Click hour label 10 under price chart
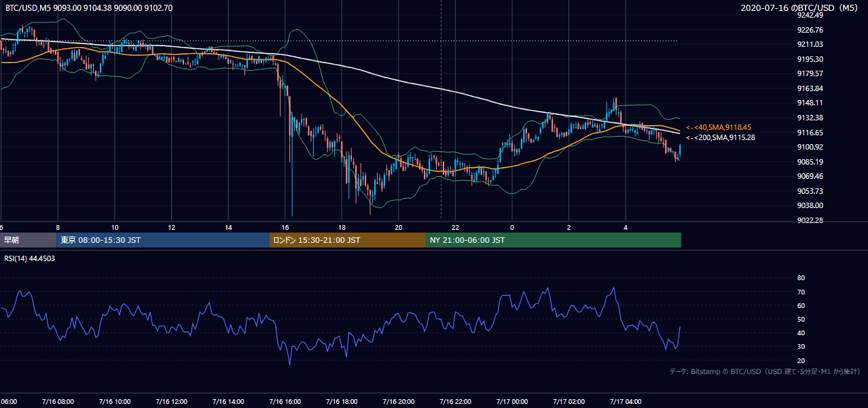 (115, 228)
